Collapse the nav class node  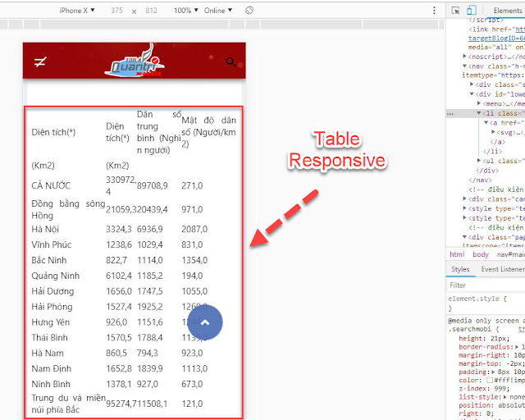click(x=464, y=66)
